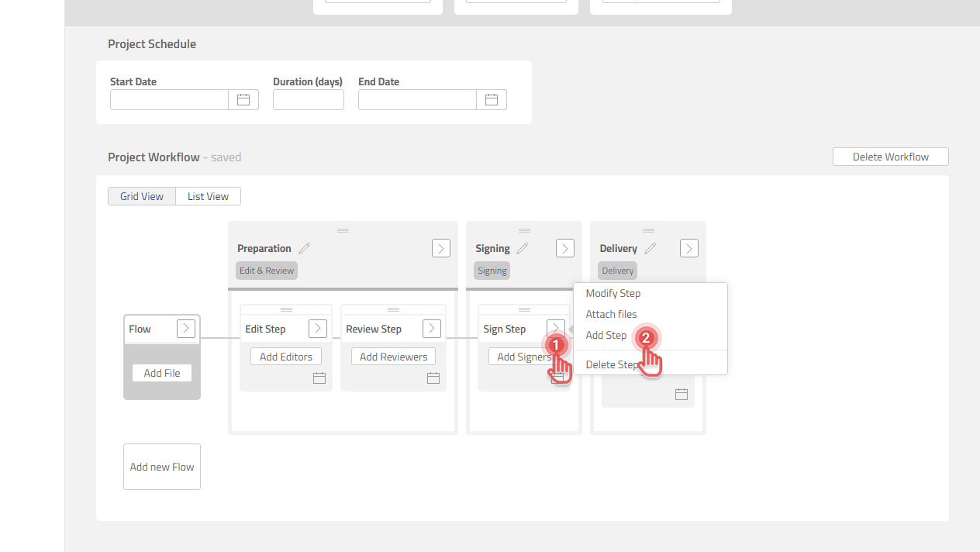This screenshot has width=980, height=552.
Task: Open the End Date calendar picker
Action: 492,99
